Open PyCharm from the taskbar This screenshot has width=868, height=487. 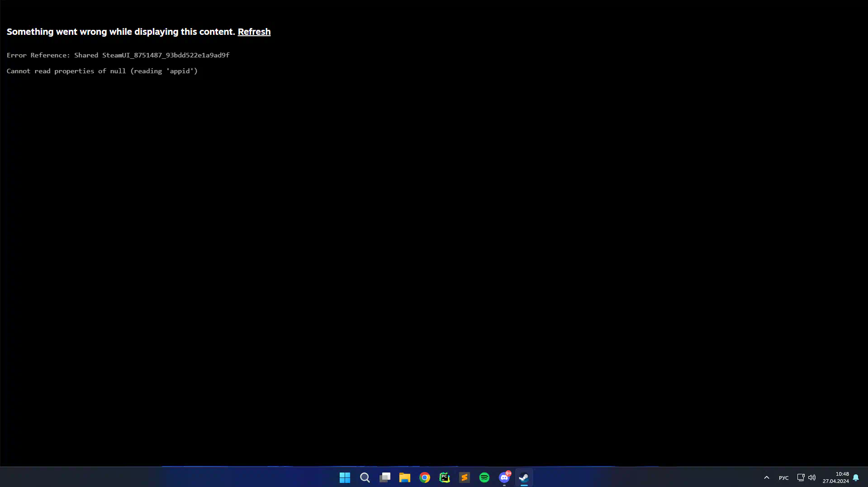point(444,478)
